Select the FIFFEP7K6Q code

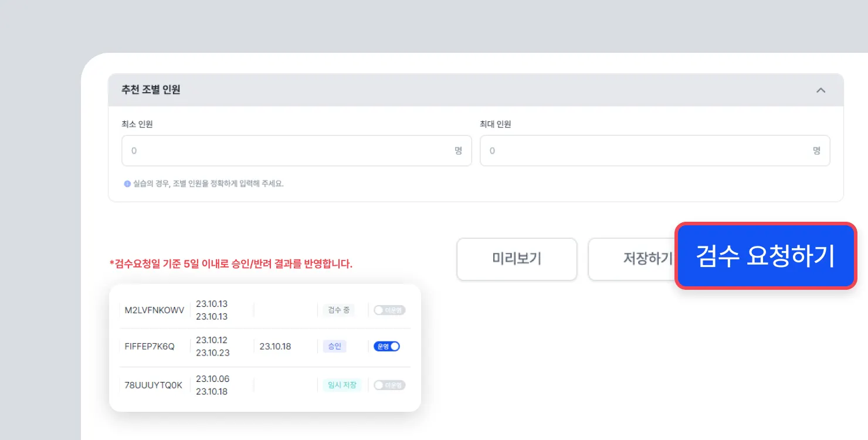click(150, 347)
